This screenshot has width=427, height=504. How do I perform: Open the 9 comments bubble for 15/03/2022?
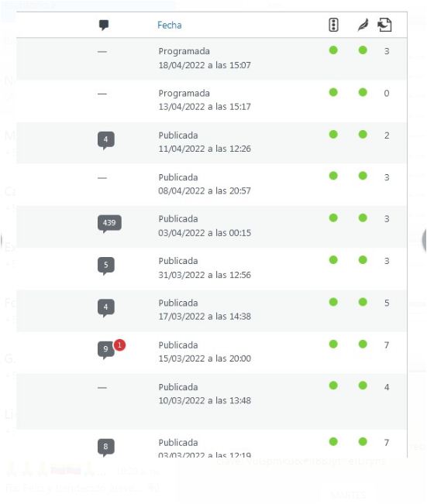click(105, 349)
